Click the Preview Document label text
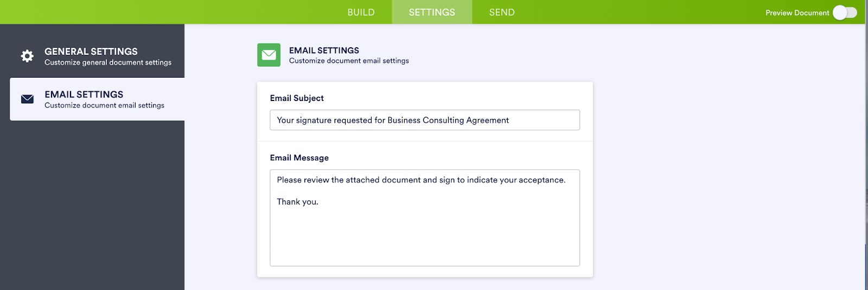Image resolution: width=868 pixels, height=290 pixels. tap(797, 12)
